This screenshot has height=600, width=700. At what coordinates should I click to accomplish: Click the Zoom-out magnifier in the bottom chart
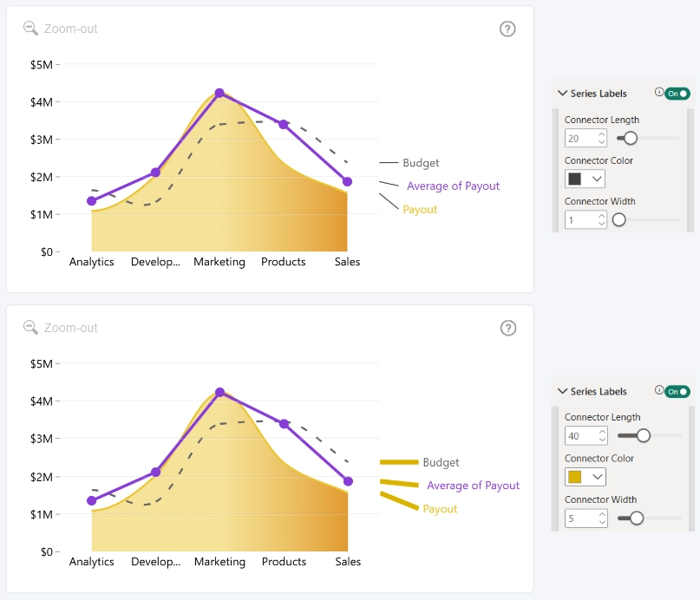(30, 328)
